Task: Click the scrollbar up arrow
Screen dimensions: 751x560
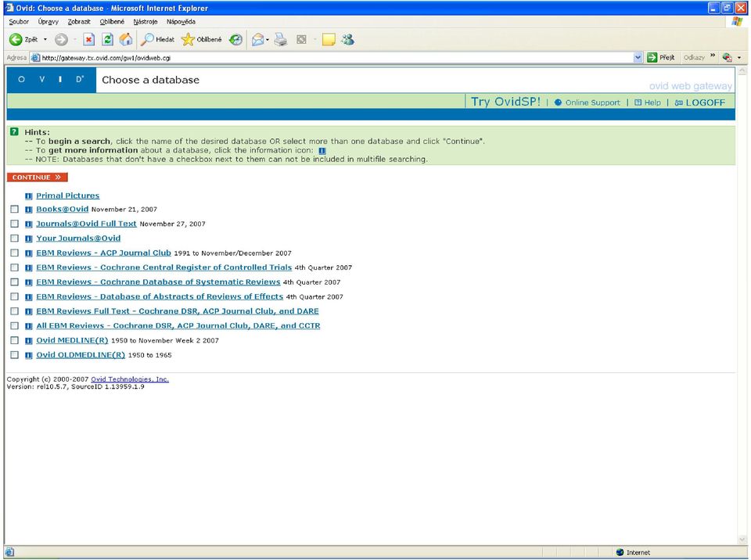Action: tap(743, 71)
